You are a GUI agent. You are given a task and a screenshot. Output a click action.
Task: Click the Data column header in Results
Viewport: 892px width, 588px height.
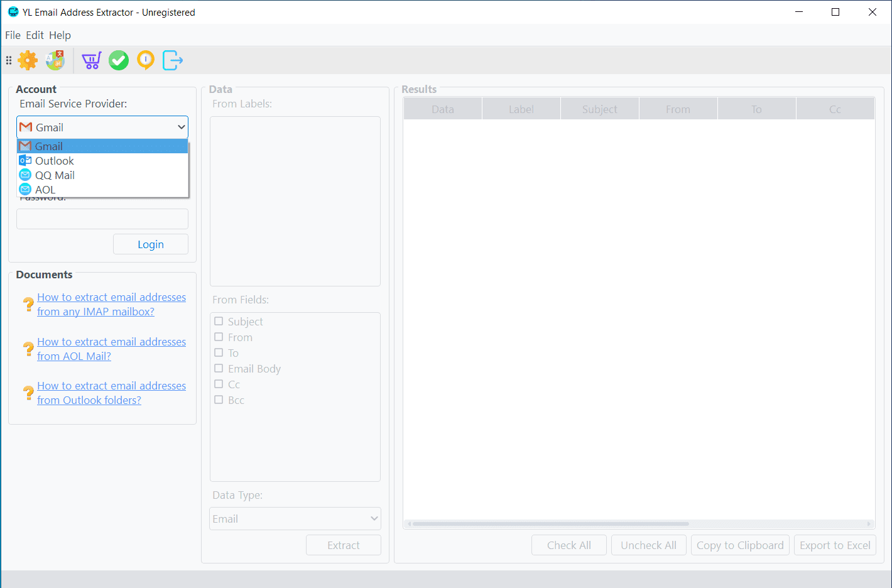(x=443, y=109)
